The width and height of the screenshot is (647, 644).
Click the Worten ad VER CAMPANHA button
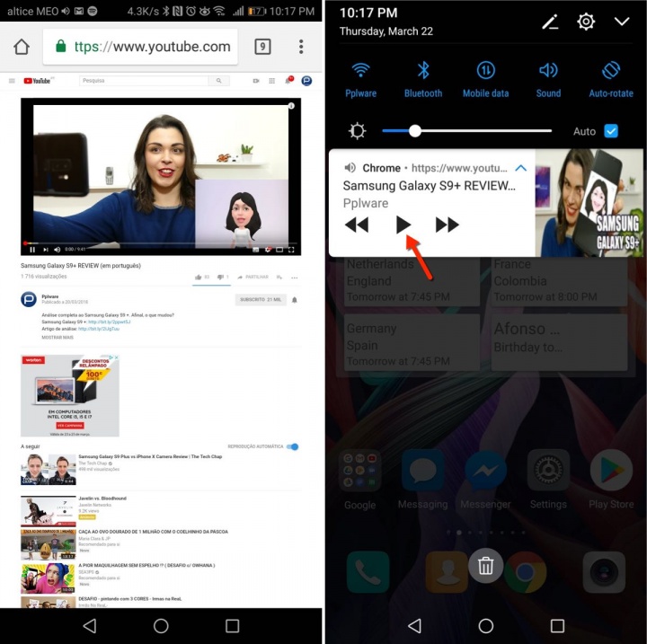(70, 426)
